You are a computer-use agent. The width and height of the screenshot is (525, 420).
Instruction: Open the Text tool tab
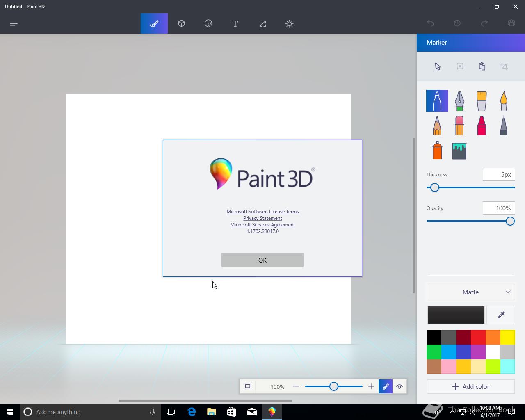coord(235,23)
